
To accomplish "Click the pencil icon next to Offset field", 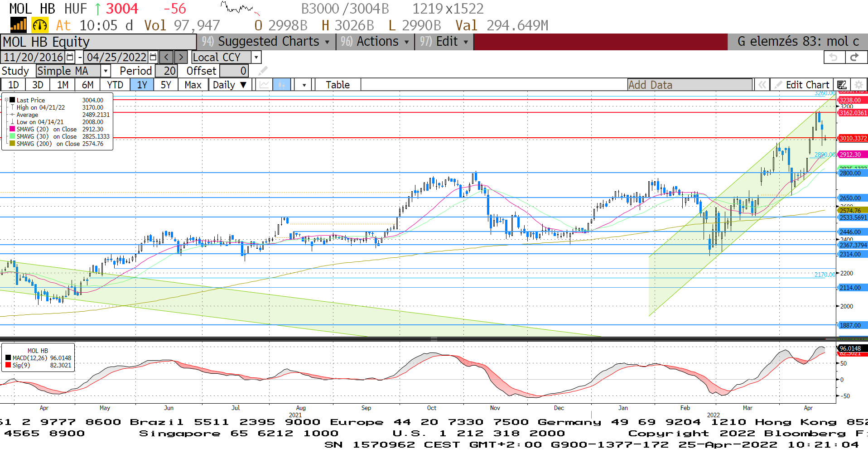I will [x=263, y=71].
